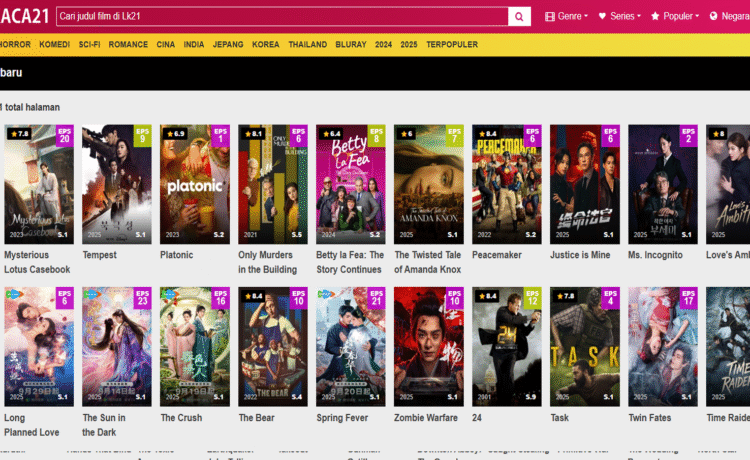The image size is (750, 460).
Task: Go to the TERPOPULER category
Action: click(452, 45)
